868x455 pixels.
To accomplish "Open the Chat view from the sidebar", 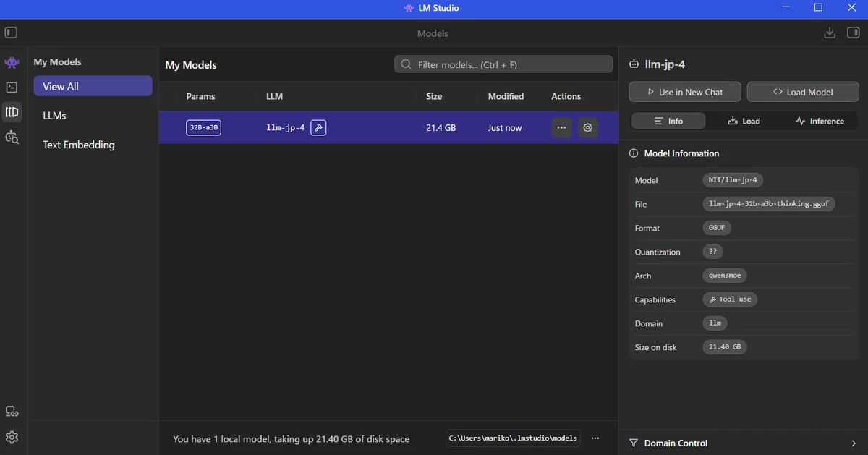I will [12, 63].
